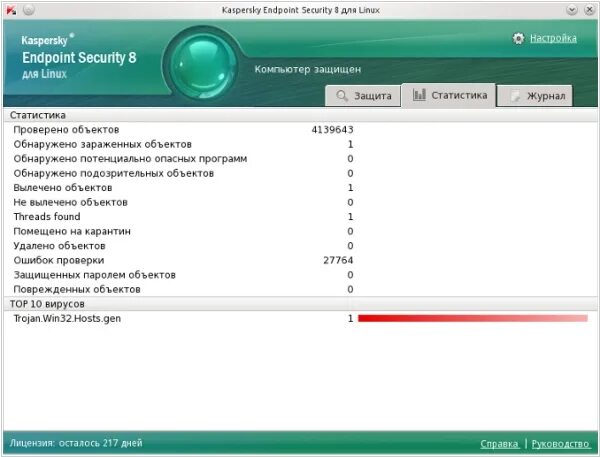Minimize the Kaspersky window
The height and width of the screenshot is (457, 600).
point(572,10)
